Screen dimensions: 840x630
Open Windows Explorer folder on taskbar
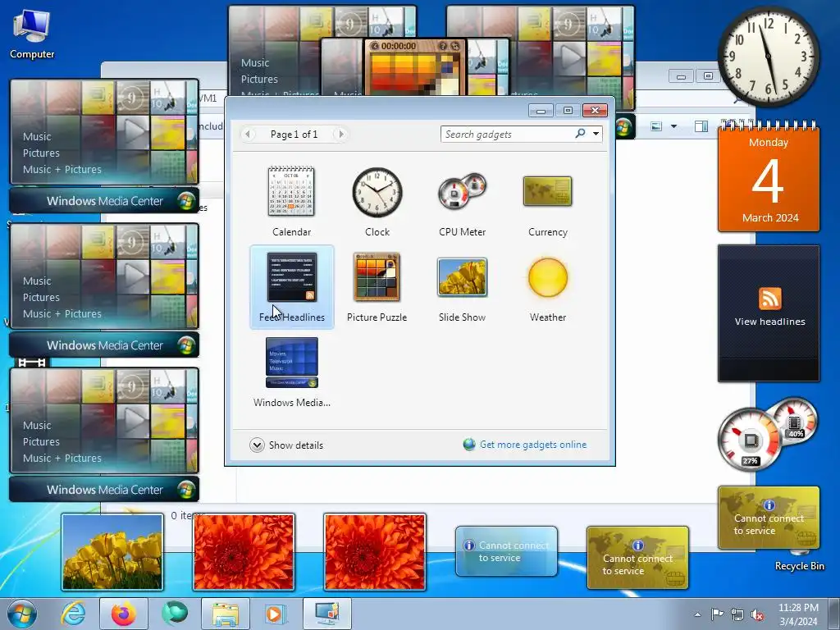(226, 614)
